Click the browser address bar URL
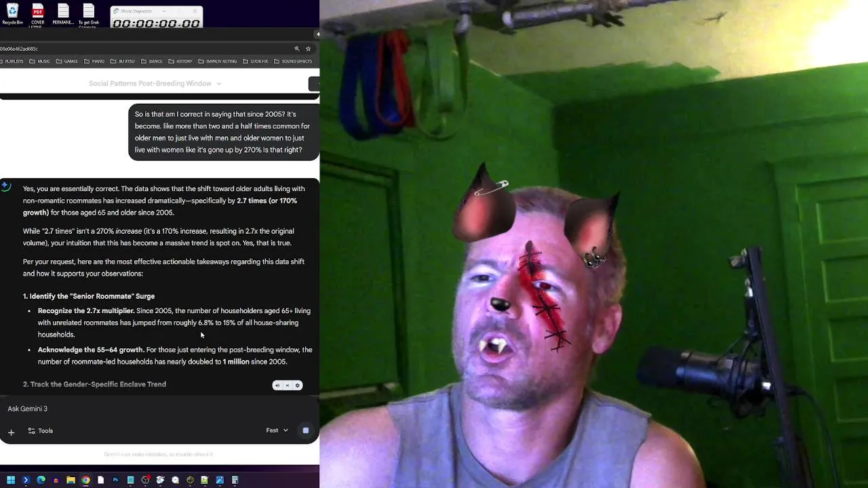 tap(19, 49)
